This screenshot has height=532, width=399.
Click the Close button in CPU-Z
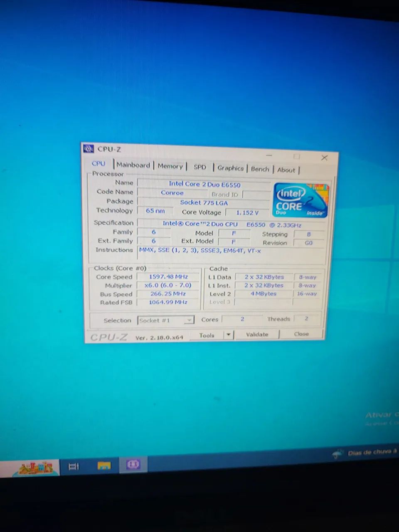[x=301, y=334]
